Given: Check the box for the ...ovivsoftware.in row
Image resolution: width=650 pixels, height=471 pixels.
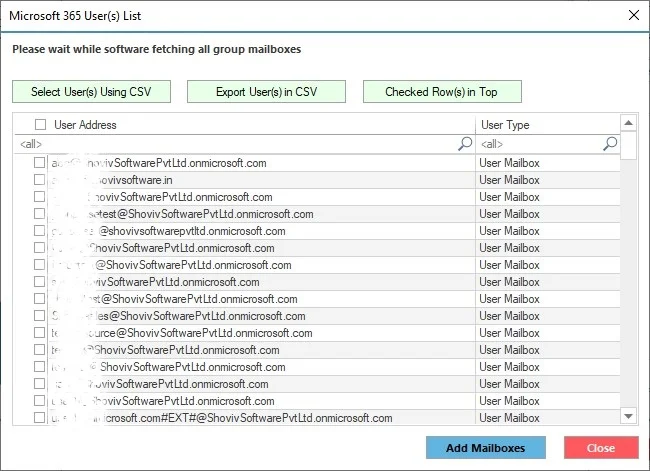Looking at the screenshot, I should [x=39, y=180].
